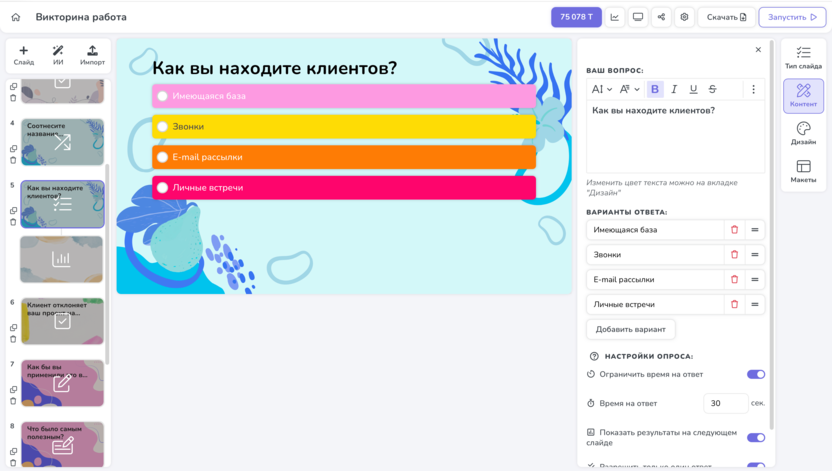Viewport: 832px width, 471px height.
Task: Click the share icon in top bar
Action: (661, 17)
